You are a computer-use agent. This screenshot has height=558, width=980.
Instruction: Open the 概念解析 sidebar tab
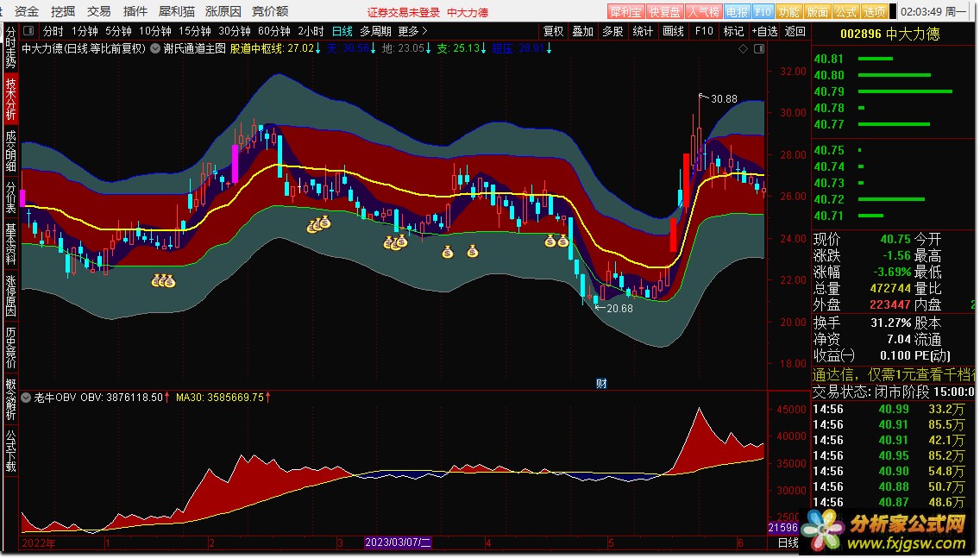10,400
